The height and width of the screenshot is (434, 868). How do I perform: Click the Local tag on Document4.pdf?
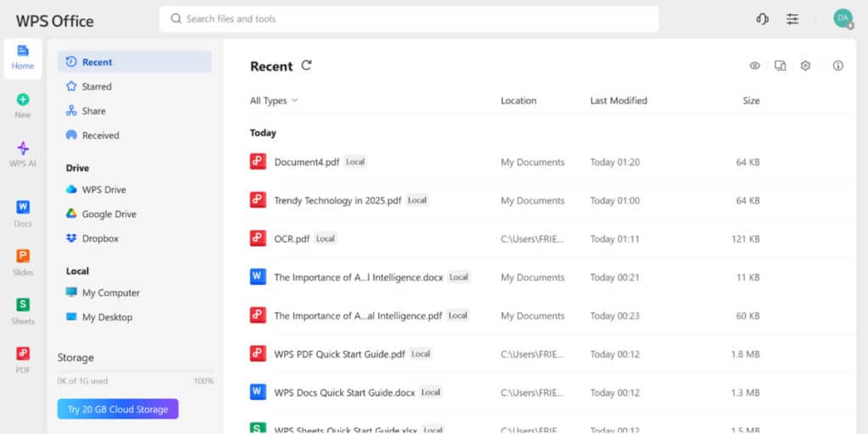click(x=355, y=162)
